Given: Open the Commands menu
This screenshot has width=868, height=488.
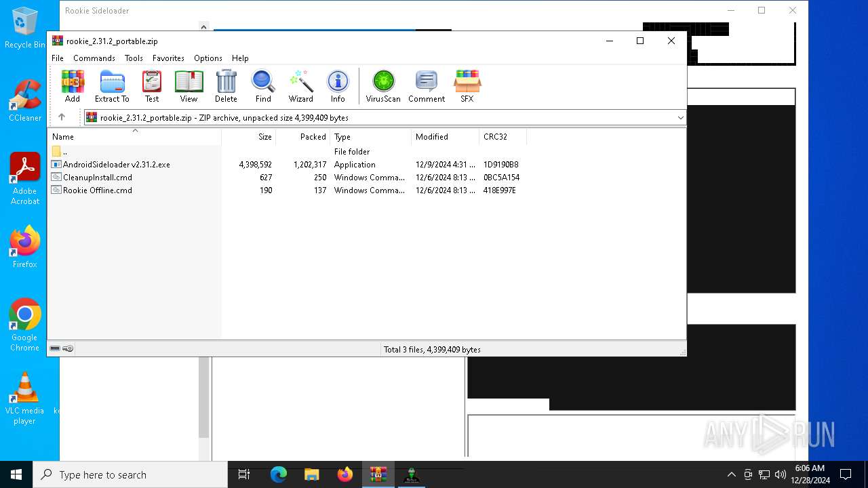Looking at the screenshot, I should [94, 58].
